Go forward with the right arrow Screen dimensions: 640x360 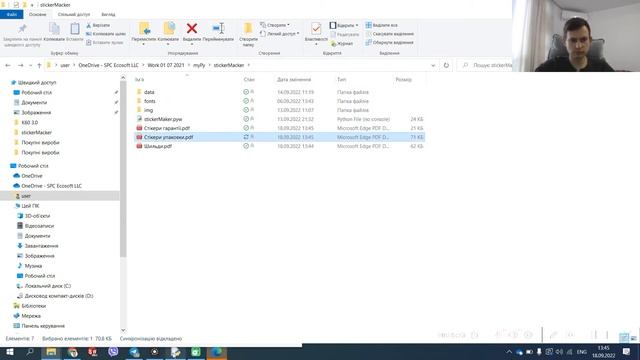click(x=20, y=65)
